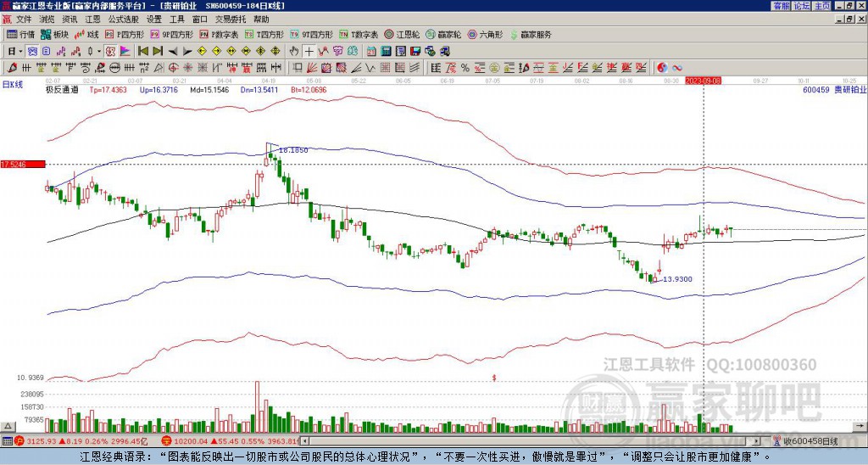Expand the candlestick style dropdown arrow
Screen dimensions: 868x465
99,52
